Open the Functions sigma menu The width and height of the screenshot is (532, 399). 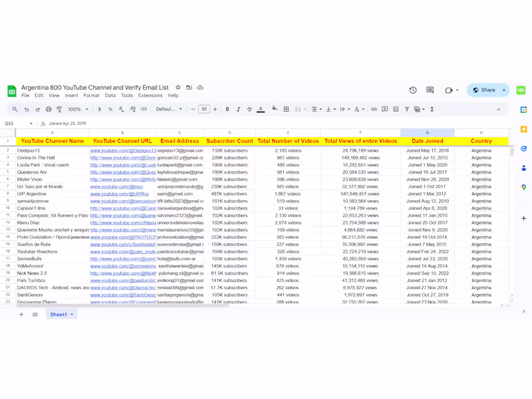(x=432, y=110)
